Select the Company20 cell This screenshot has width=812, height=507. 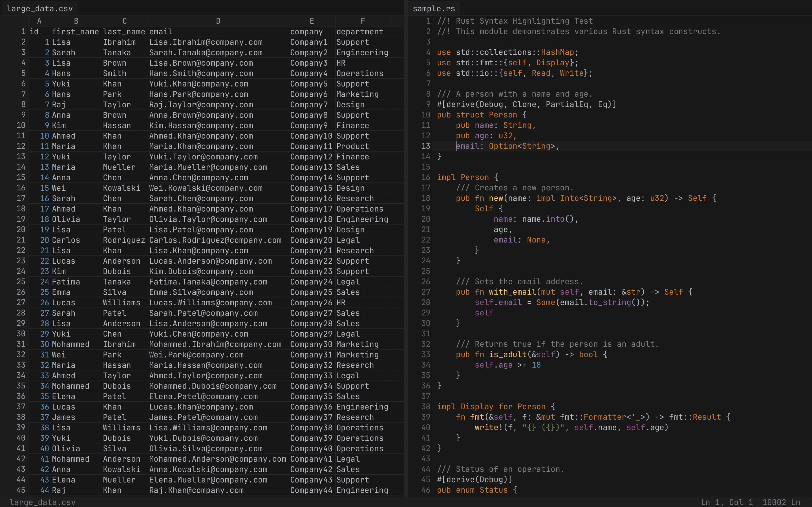tap(311, 240)
